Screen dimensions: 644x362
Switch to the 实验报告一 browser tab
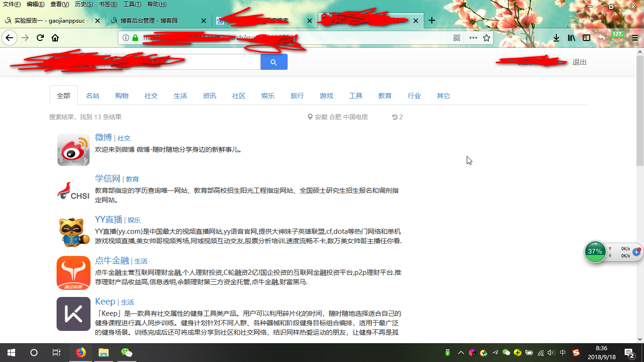pos(52,21)
